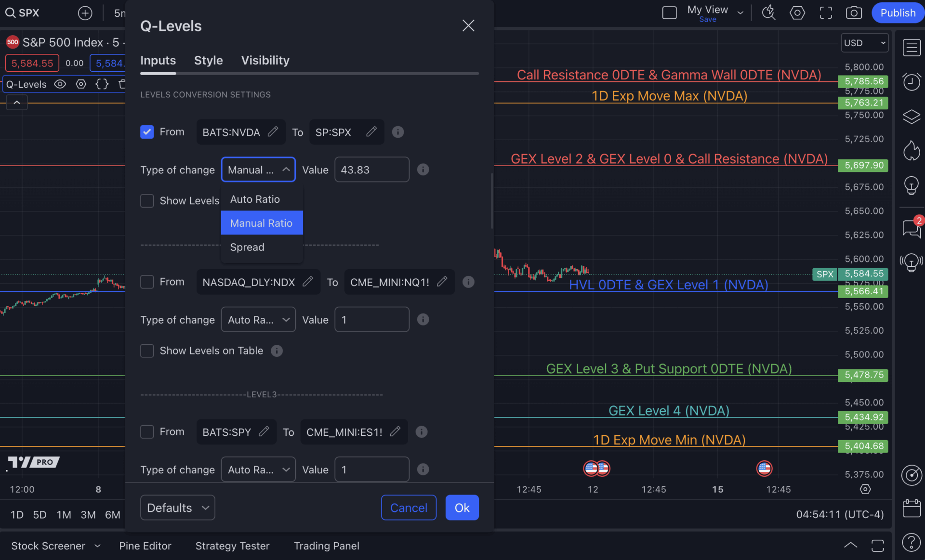Click the Cancel button

pos(409,508)
